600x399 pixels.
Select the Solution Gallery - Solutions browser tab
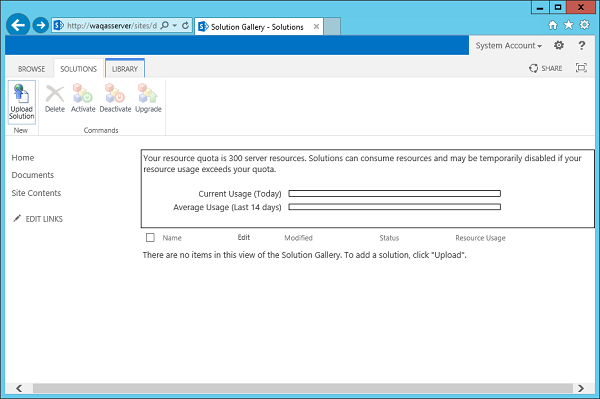click(x=258, y=27)
